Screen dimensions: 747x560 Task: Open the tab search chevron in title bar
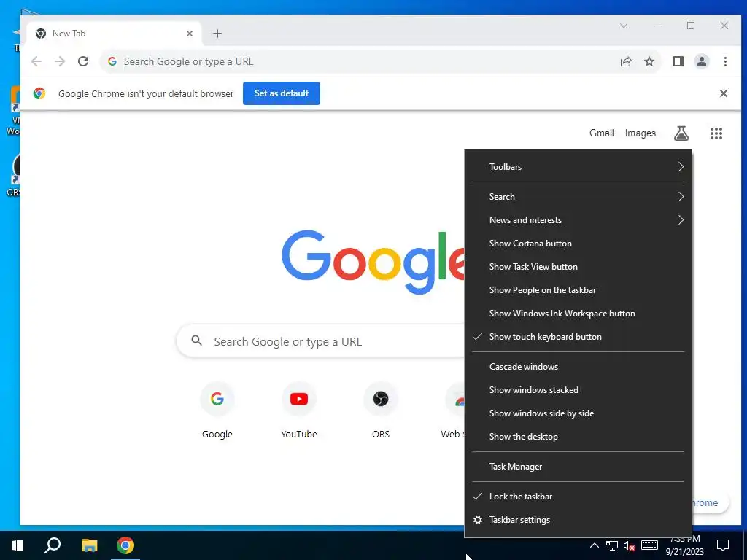point(624,26)
